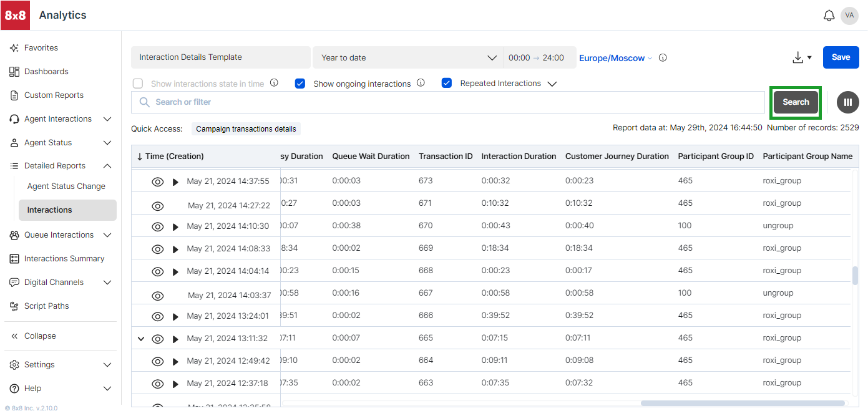Viewport: 868px width, 416px height.
Task: Click play arrow on 14:37:55 row
Action: point(175,181)
